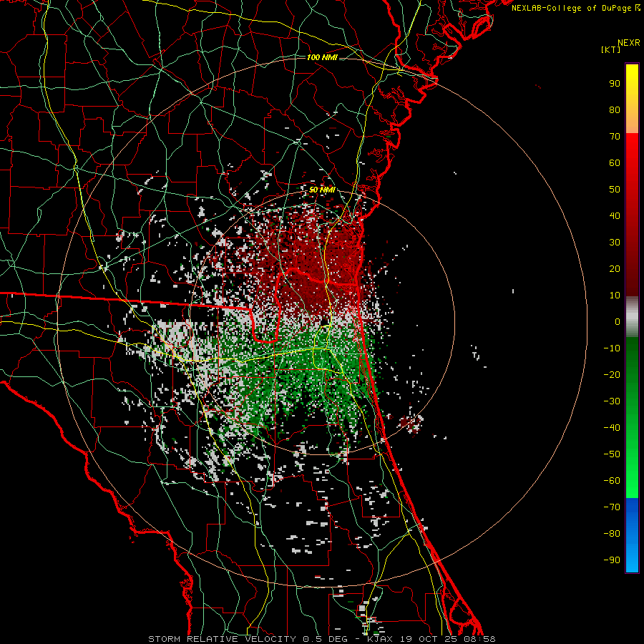The image size is (644, 644).
Task: Select the 60 tick label on the velocity scale
Action: pyautogui.click(x=615, y=163)
